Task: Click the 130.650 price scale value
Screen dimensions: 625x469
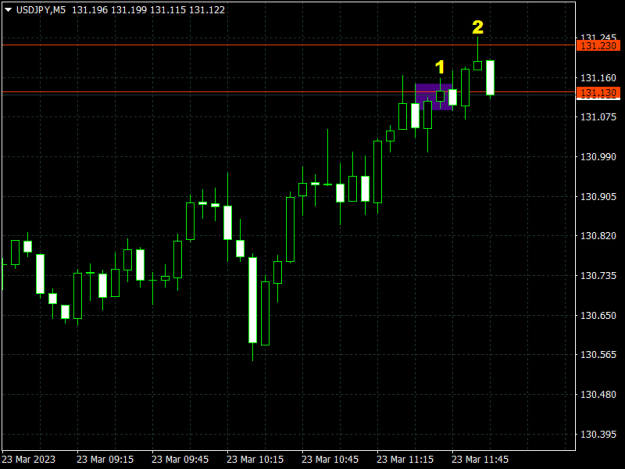Action: tap(598, 315)
